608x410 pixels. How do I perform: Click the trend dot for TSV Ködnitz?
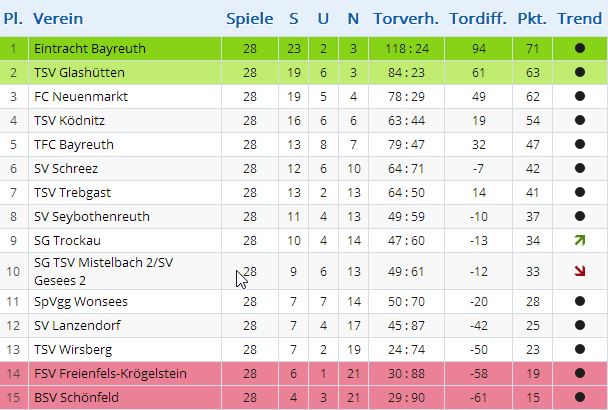pyautogui.click(x=580, y=120)
